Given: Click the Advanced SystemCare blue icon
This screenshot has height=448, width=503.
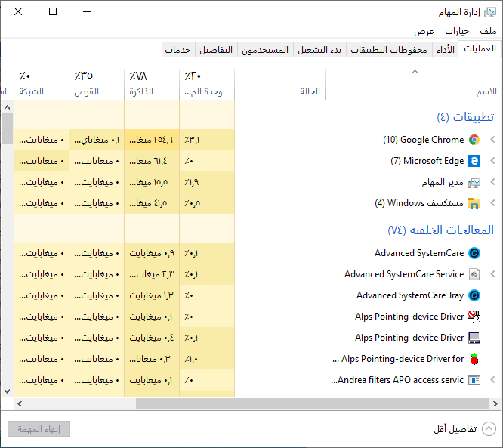Looking at the screenshot, I should point(474,253).
